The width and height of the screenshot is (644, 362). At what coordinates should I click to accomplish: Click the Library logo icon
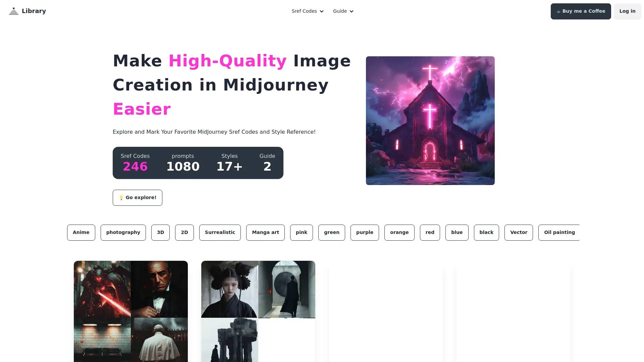[x=13, y=11]
